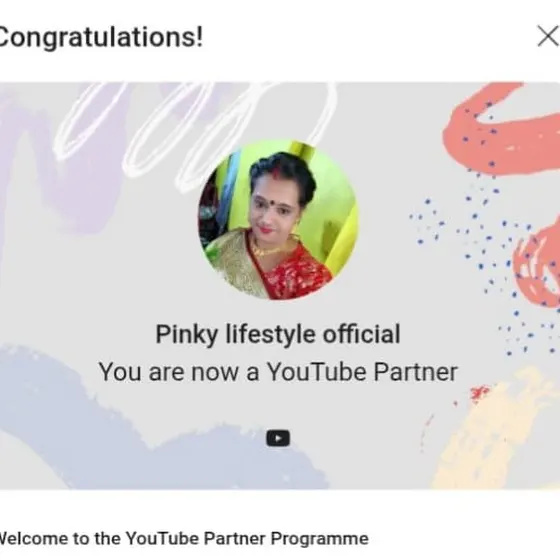560x560 pixels.
Task: Click the coral brush stroke at banner top-right
Action: point(500,130)
